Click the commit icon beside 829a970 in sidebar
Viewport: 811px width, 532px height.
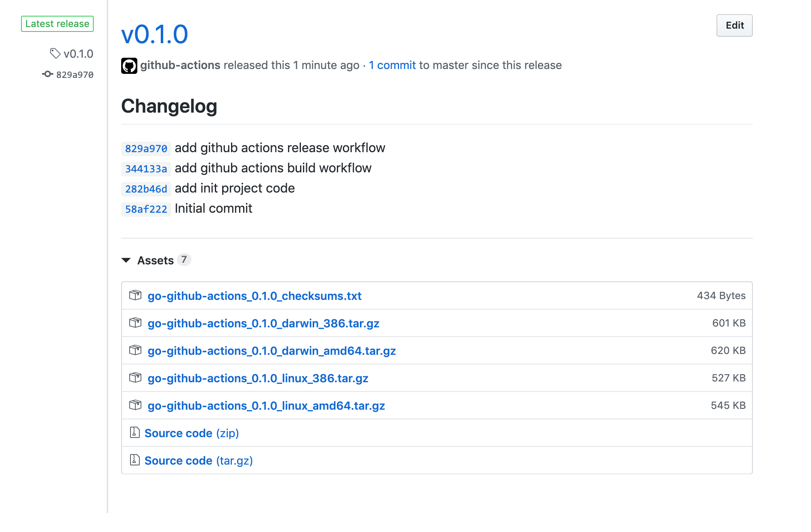click(x=48, y=74)
